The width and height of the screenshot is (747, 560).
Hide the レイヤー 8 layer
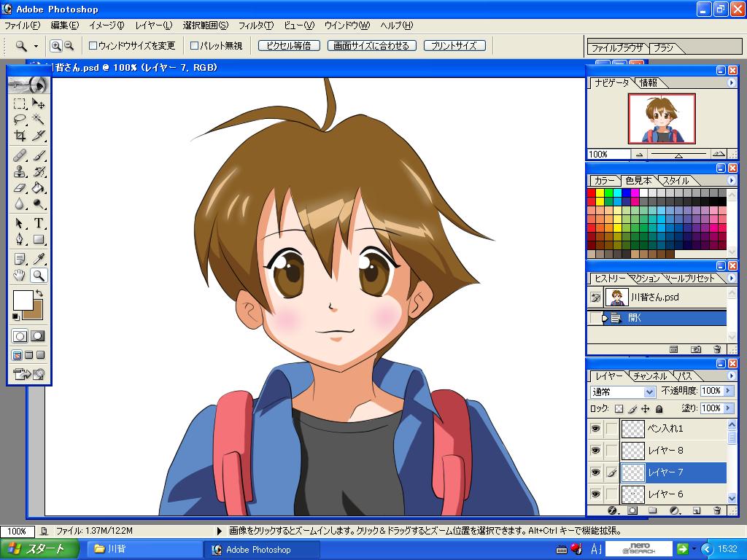pos(595,451)
